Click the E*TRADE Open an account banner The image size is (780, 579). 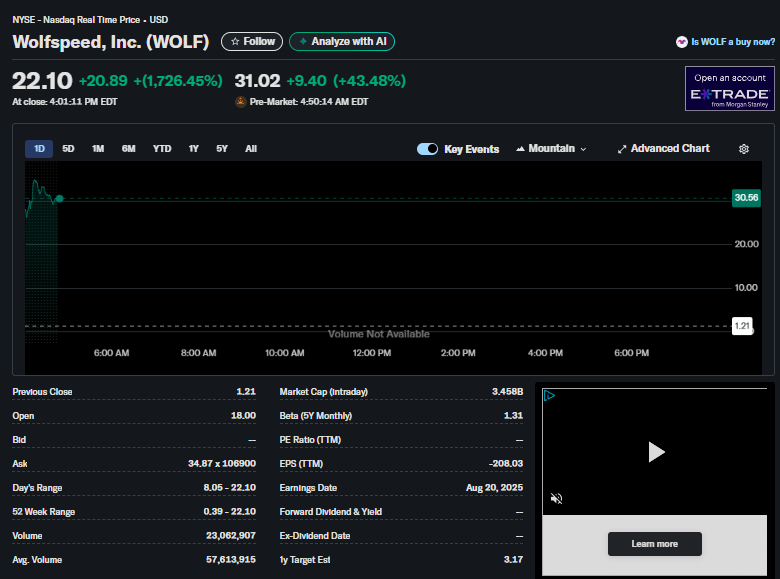pyautogui.click(x=730, y=89)
